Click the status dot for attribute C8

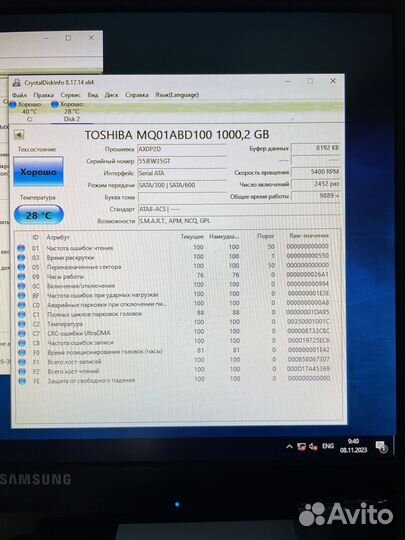(22, 343)
